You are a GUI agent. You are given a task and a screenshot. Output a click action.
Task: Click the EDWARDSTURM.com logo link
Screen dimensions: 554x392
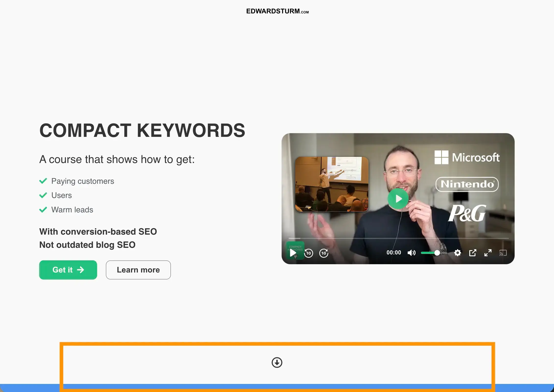click(277, 11)
